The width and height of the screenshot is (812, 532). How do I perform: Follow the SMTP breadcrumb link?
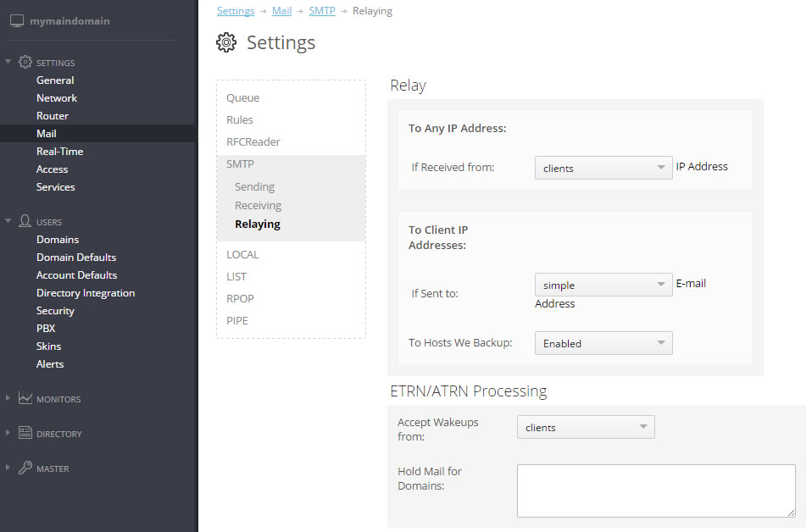tap(322, 11)
